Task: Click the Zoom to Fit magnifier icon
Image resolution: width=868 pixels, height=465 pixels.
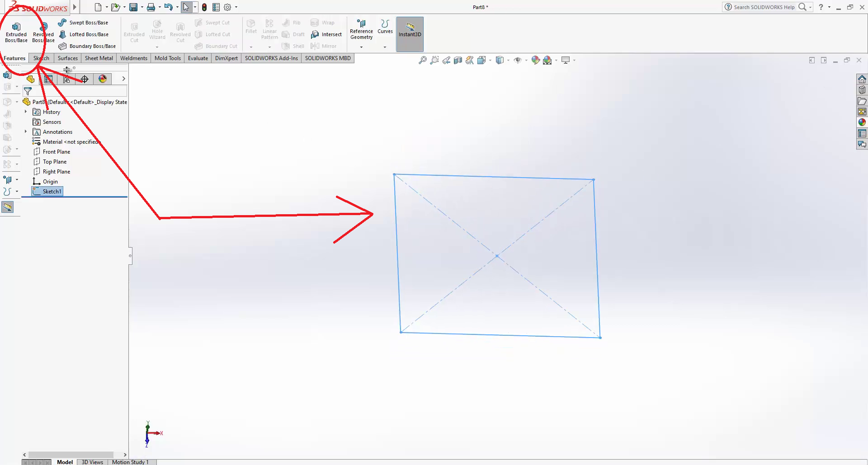Action: coord(422,60)
